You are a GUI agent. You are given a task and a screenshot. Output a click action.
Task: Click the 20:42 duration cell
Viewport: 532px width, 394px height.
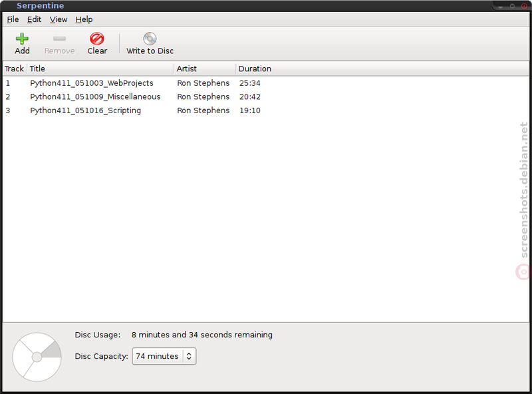tap(250, 97)
